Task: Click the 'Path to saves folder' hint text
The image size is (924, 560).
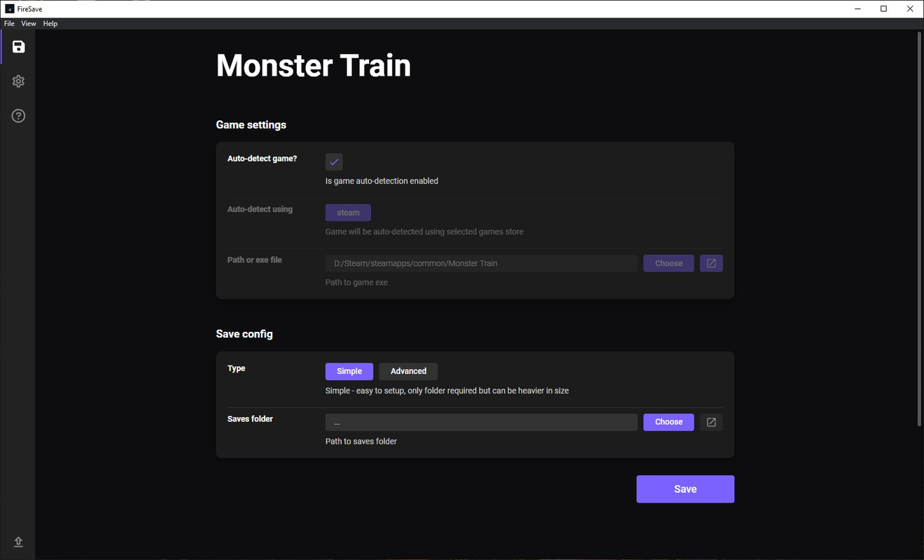Action: click(x=361, y=441)
